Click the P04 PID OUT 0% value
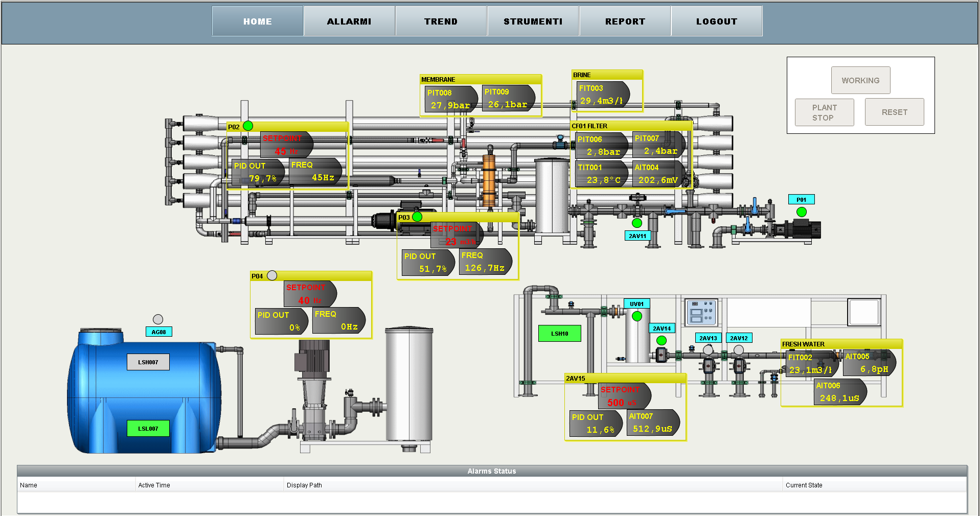Image resolution: width=980 pixels, height=516 pixels. click(x=282, y=321)
